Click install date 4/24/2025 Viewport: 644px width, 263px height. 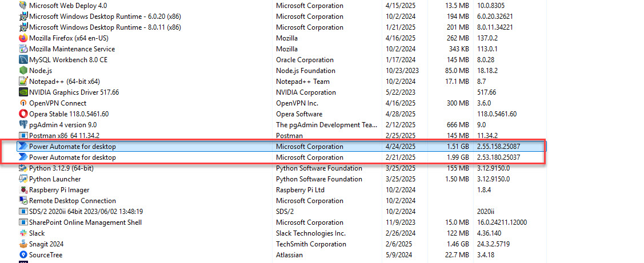click(401, 147)
